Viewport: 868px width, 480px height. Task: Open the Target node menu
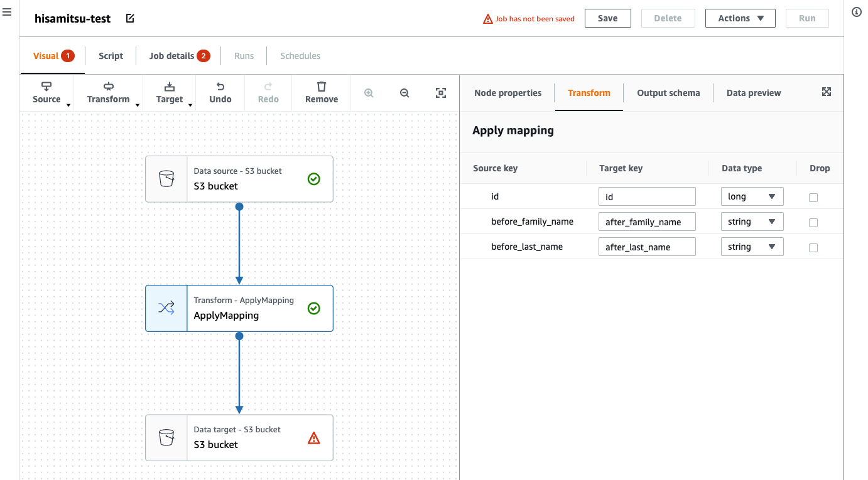tap(170, 93)
